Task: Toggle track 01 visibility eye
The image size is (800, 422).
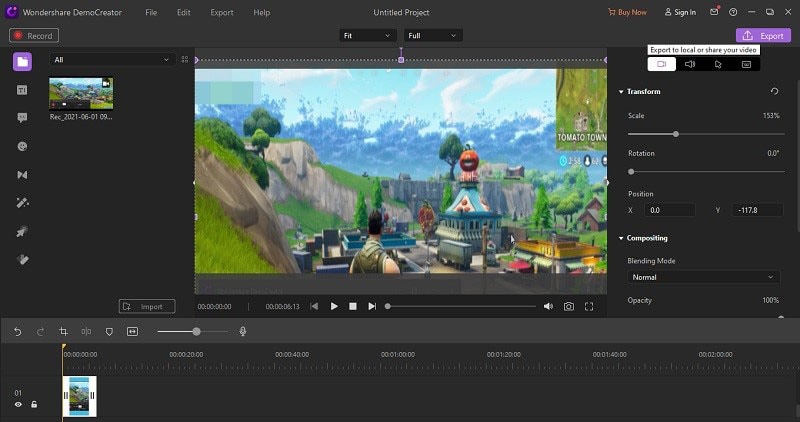Action: click(18, 405)
